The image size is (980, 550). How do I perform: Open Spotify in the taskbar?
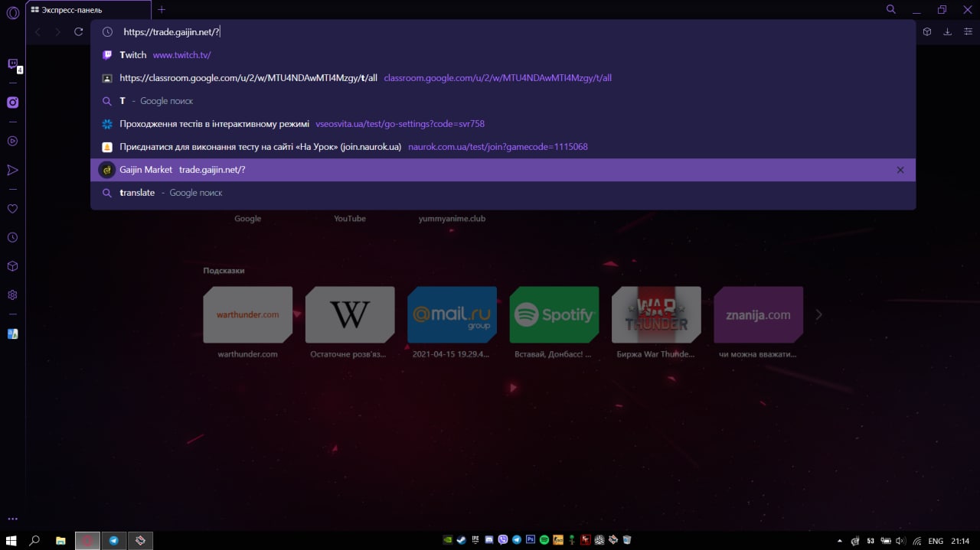point(544,540)
